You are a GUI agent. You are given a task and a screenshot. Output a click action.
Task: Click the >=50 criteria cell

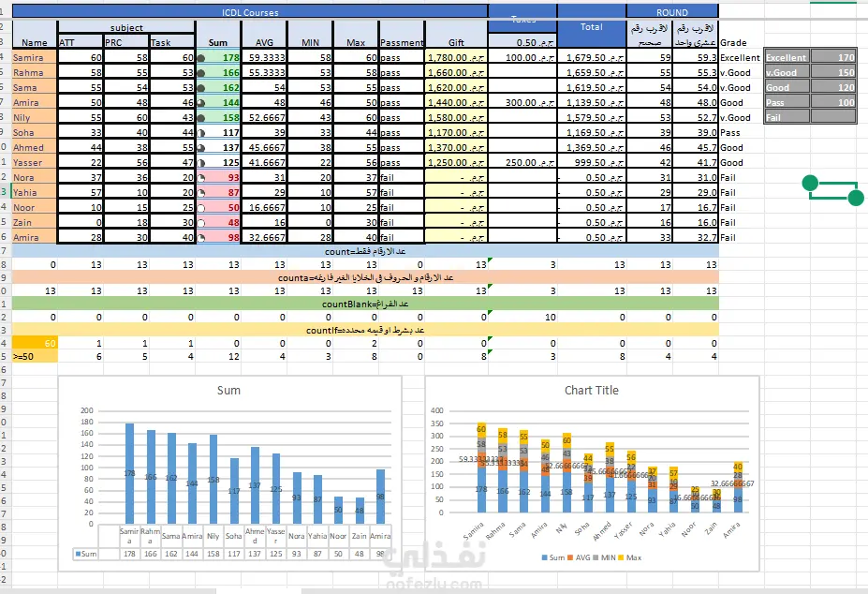click(35, 356)
